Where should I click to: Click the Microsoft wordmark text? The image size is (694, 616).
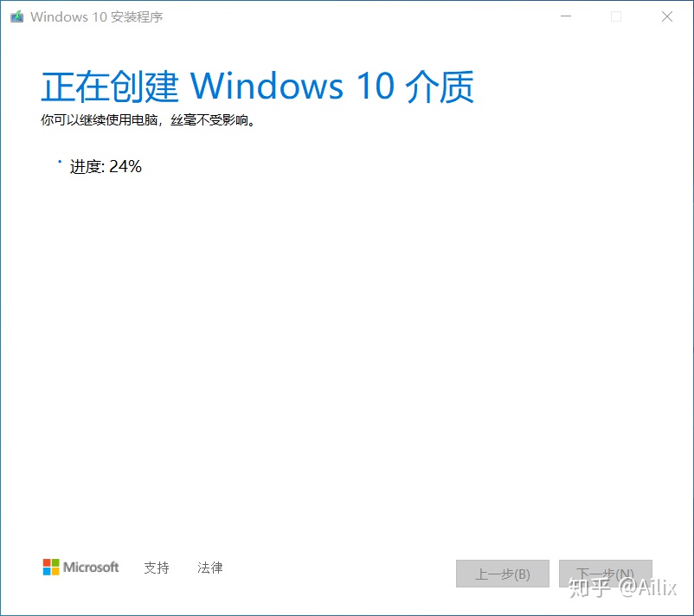[91, 567]
